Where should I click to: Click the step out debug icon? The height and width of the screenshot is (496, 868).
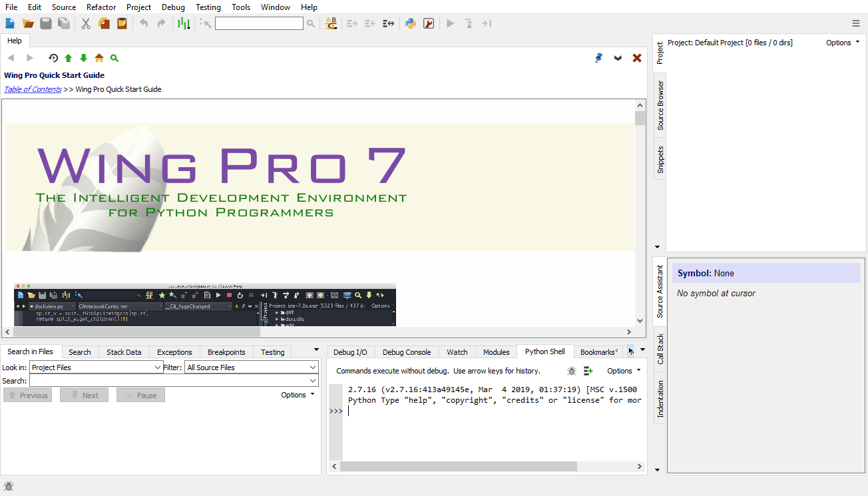487,23
